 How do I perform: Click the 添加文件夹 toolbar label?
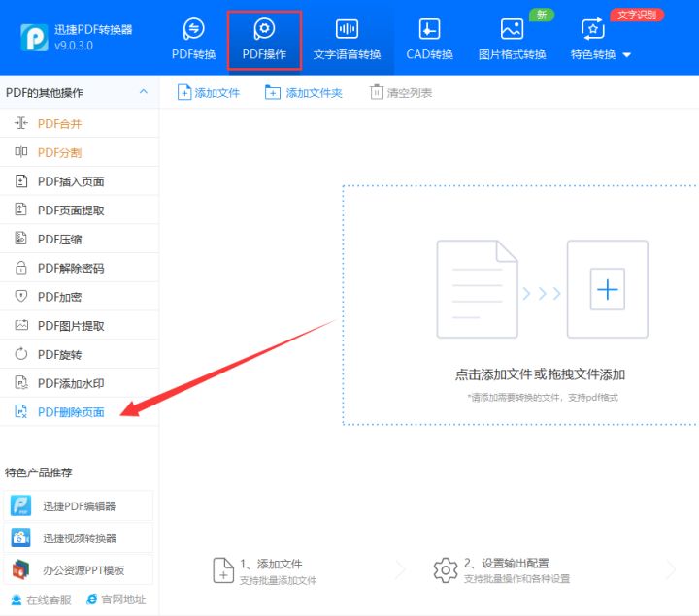314,93
